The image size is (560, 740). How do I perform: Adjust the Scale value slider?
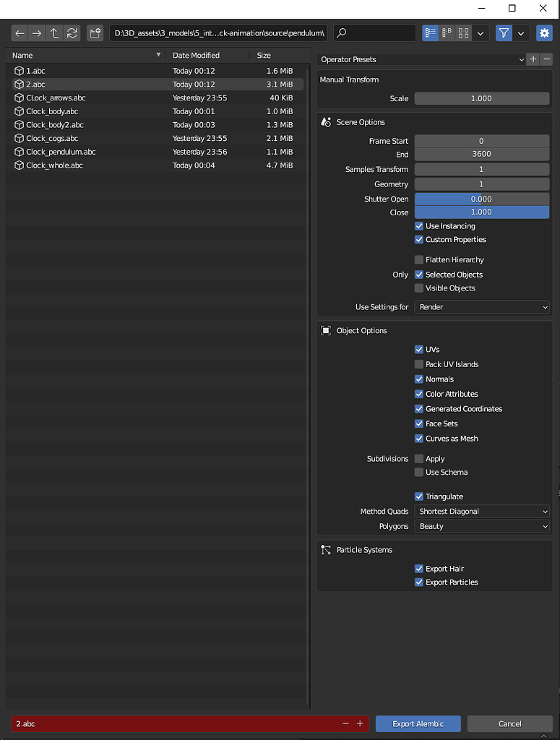coord(481,98)
